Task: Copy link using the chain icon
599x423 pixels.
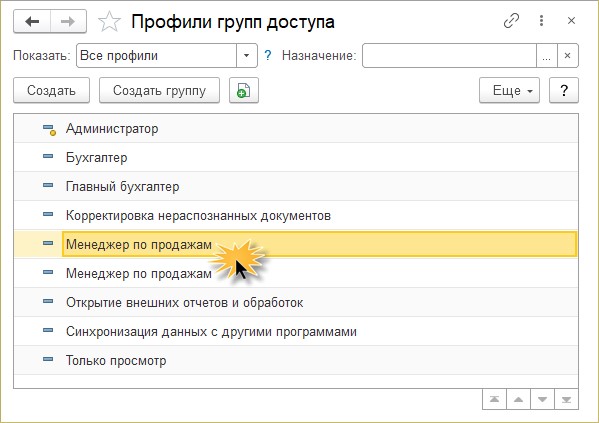Action: 511,21
